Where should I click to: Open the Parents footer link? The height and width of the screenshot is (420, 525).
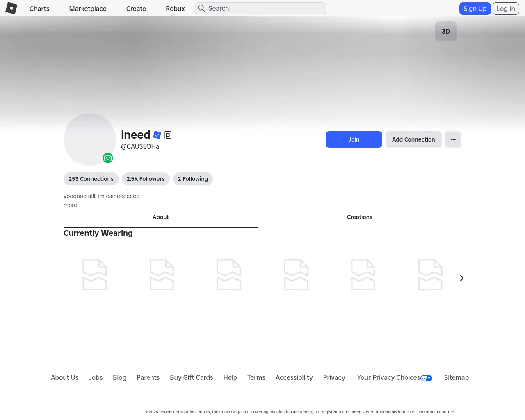tap(148, 377)
